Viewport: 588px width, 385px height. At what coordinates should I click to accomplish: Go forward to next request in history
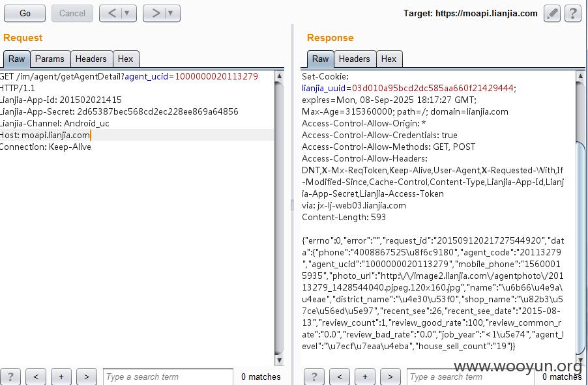tap(156, 14)
